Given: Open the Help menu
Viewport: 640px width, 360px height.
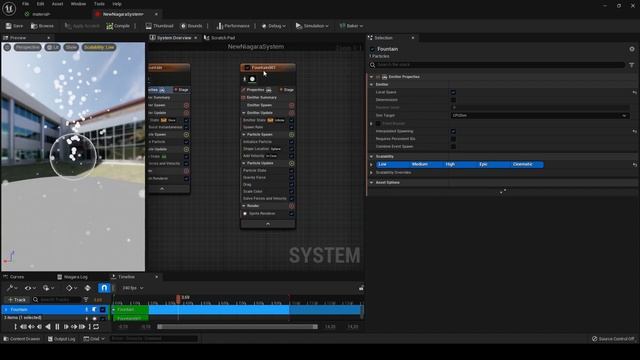Looking at the screenshot, I should 117,4.
